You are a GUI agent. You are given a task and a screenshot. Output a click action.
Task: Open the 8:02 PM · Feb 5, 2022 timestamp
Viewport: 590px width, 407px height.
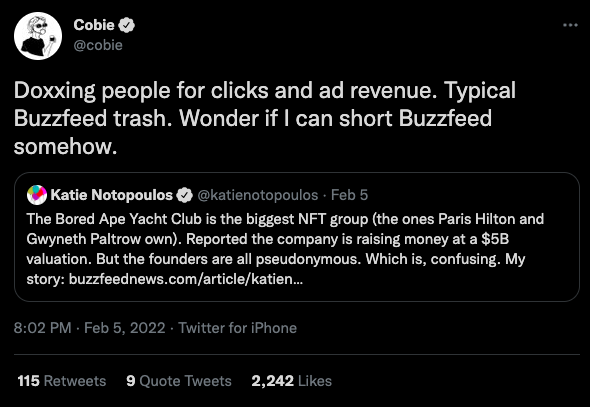(x=90, y=328)
